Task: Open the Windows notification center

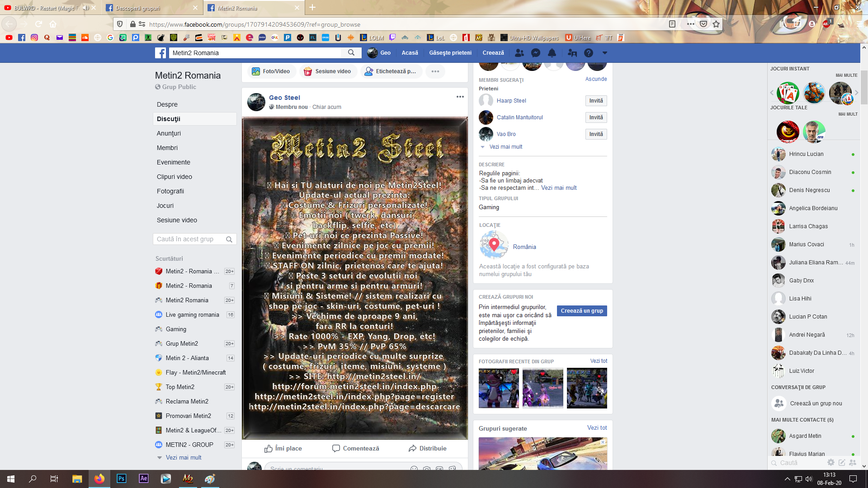Action: (x=853, y=479)
